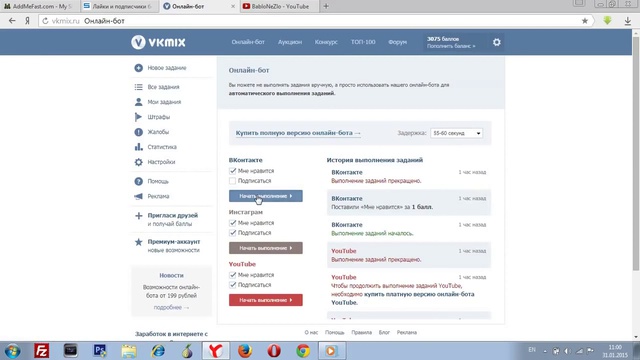Click the question mark icon beside Помощь
This screenshot has width=640, height=360.
click(x=138, y=181)
